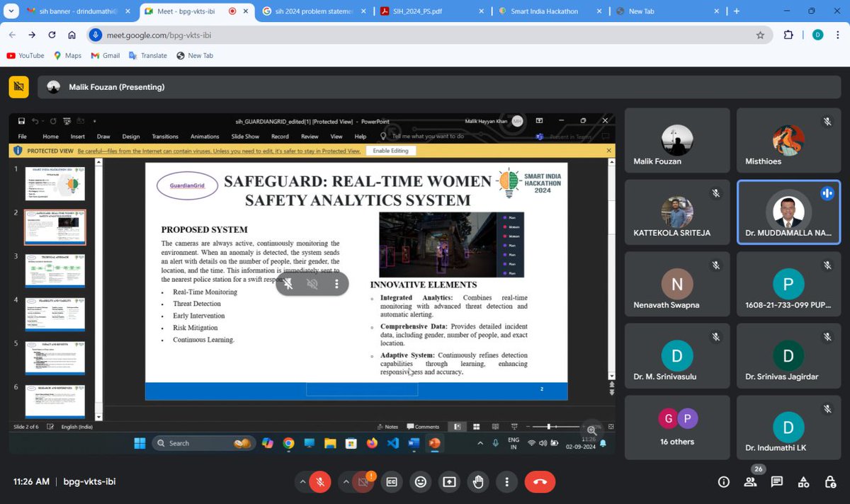
Task: Unmute the microphone in Meet
Action: [x=320, y=482]
